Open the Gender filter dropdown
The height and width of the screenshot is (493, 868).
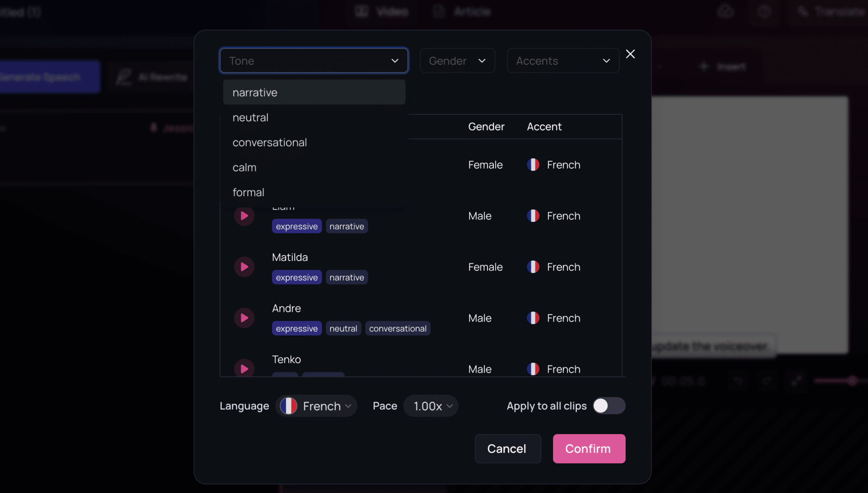(x=457, y=61)
